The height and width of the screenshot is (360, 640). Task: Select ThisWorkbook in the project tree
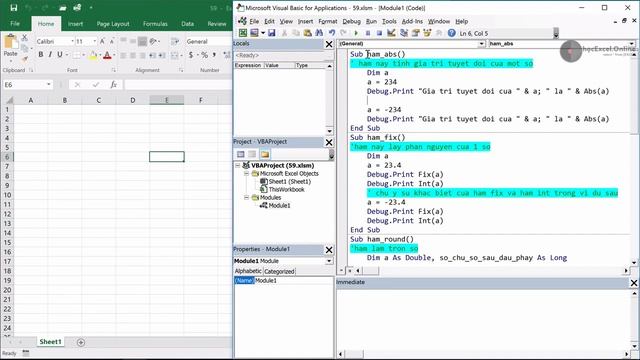coord(286,189)
